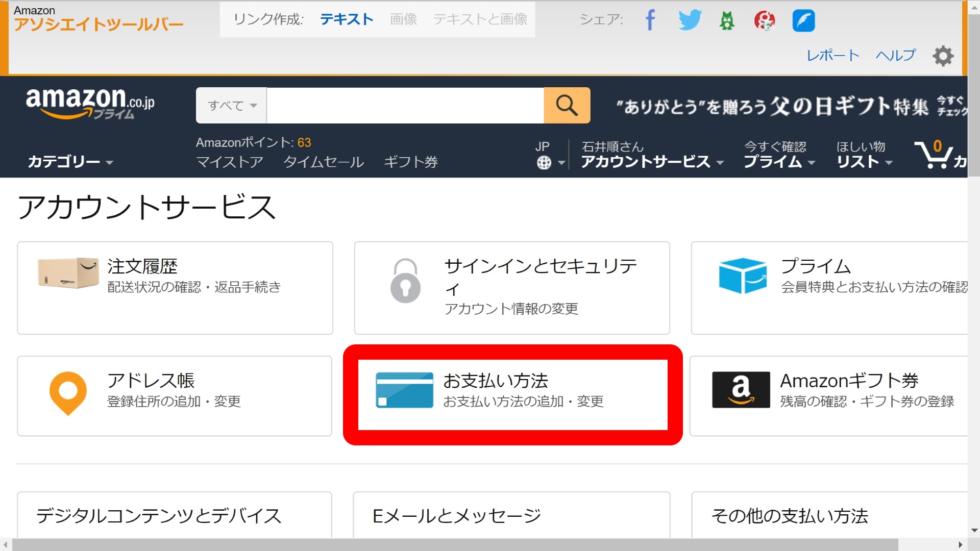
Task: Open the タイムセール link
Action: coord(323,162)
